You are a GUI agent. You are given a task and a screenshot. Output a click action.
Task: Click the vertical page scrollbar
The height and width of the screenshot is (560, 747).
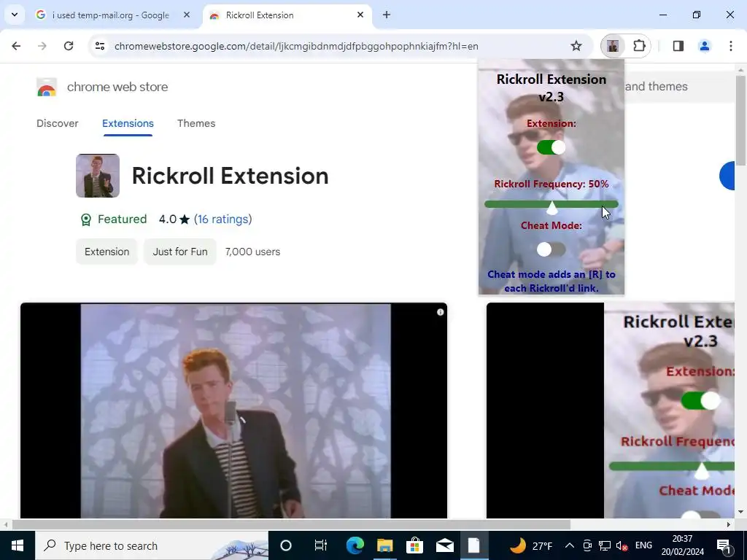tap(740, 119)
